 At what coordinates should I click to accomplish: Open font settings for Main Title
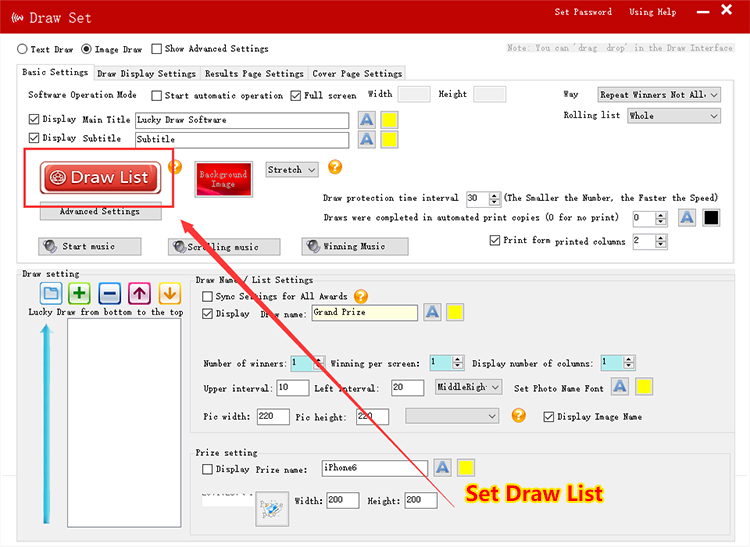(367, 119)
